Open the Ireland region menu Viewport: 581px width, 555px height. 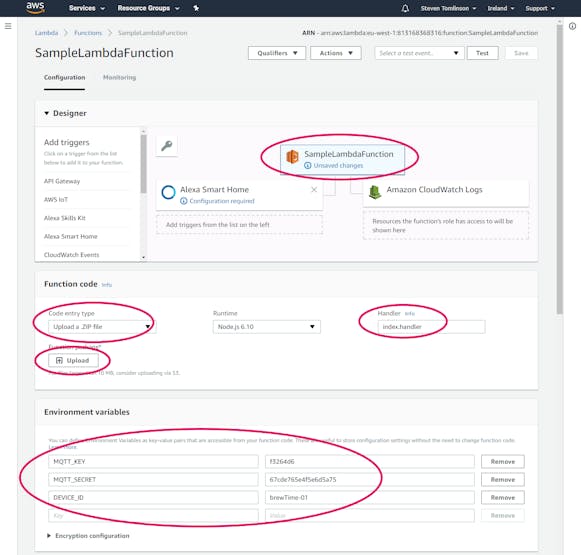coord(501,8)
